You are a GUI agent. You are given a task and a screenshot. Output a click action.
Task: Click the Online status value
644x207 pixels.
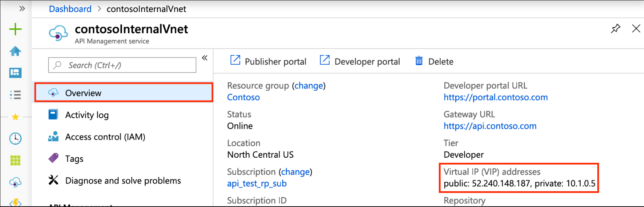click(240, 126)
